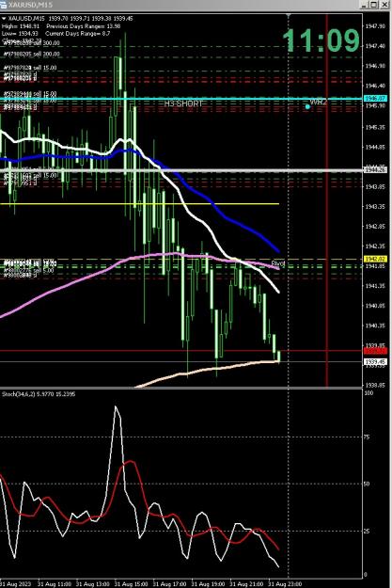Open the chart menu triangle beside XAUUSD,M15
The image size is (392, 588).
click(4, 19)
